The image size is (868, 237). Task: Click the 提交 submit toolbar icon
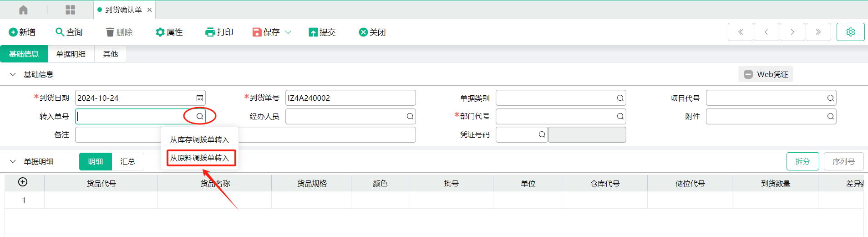pos(313,32)
